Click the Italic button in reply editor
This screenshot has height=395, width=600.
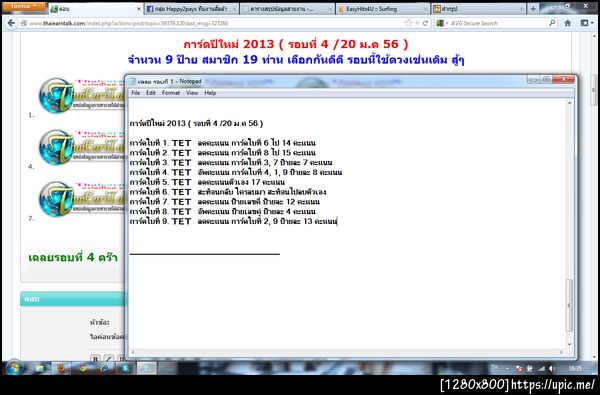tap(108, 359)
